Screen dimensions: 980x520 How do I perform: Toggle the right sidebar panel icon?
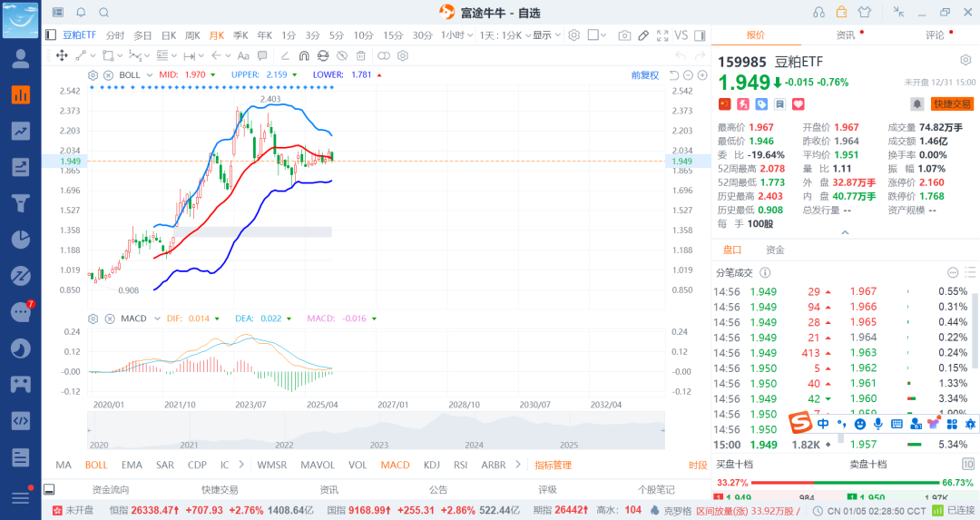(x=700, y=35)
